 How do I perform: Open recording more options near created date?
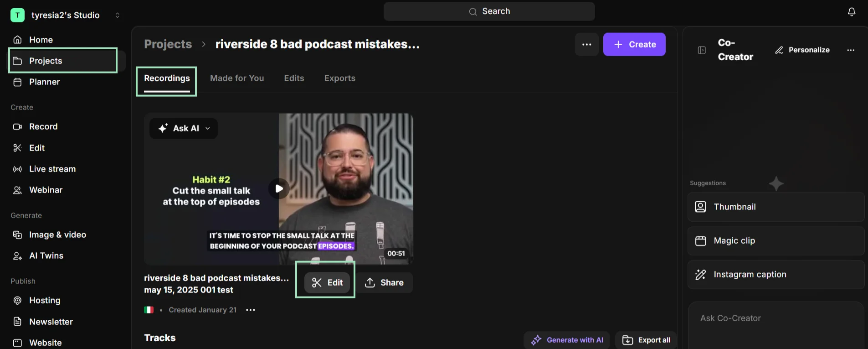[x=250, y=310]
